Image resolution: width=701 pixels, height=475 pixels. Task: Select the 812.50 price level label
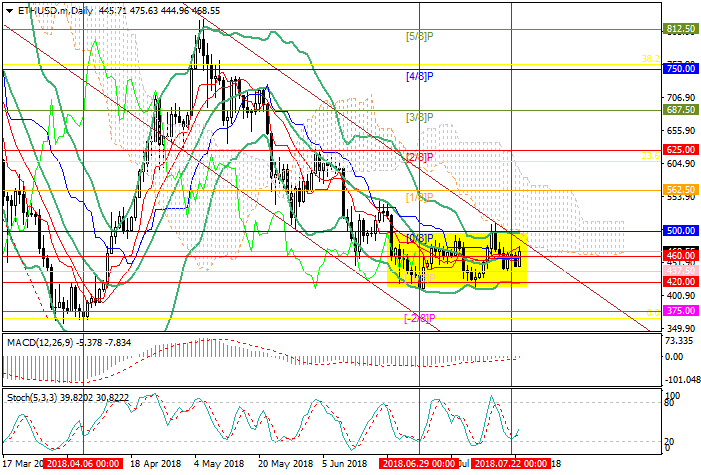680,29
